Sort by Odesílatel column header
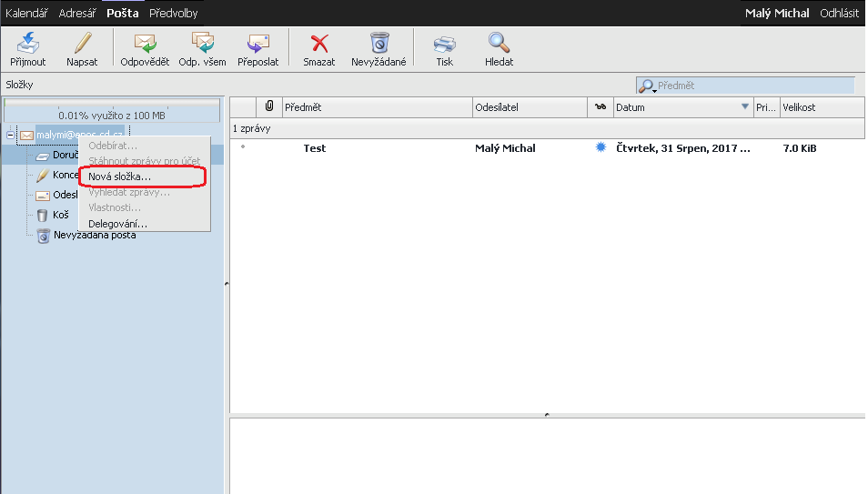 [x=530, y=106]
